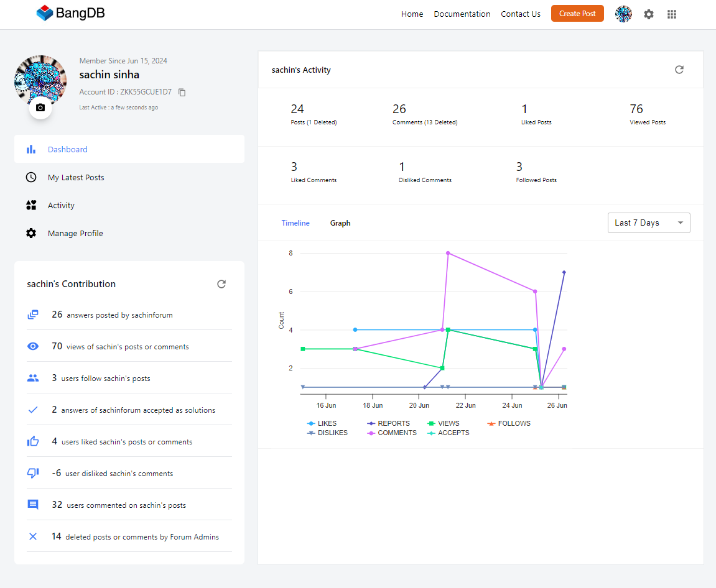716x588 pixels.
Task: Click the 1 Disliked Comments stat
Action: [425, 172]
